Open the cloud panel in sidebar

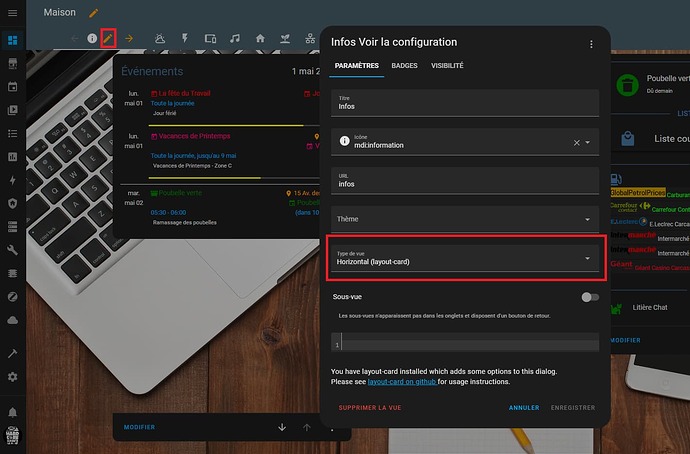click(12, 320)
